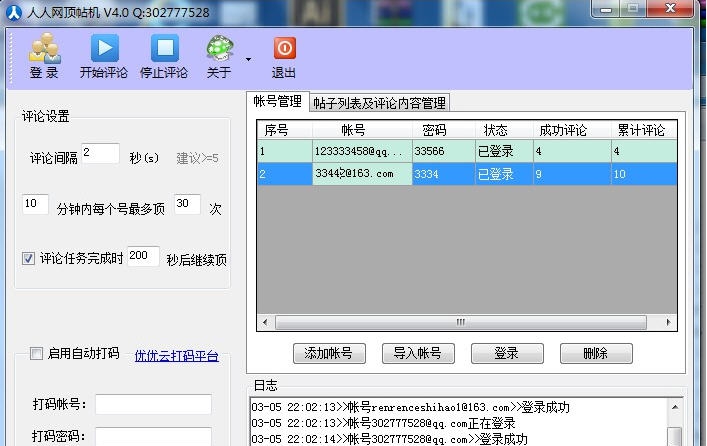Image resolution: width=707 pixels, height=446 pixels.
Task: Open 帖子列表及评论内容管理 tab
Action: coord(379,103)
